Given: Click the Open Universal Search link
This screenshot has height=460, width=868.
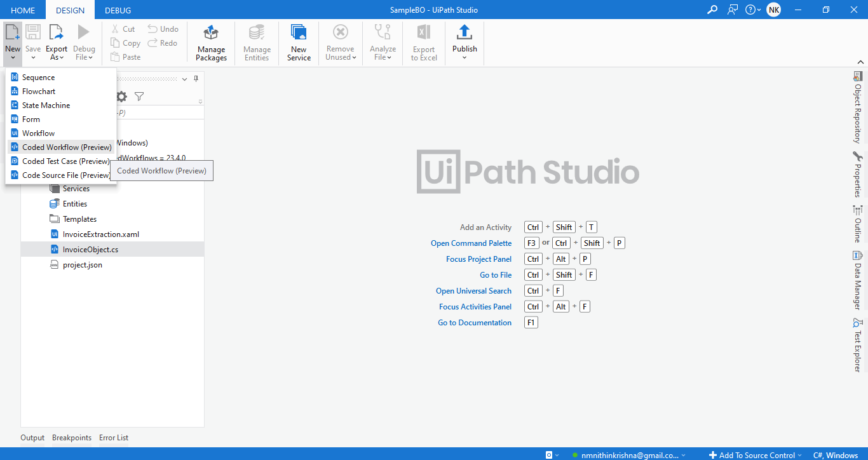Looking at the screenshot, I should [x=473, y=291].
